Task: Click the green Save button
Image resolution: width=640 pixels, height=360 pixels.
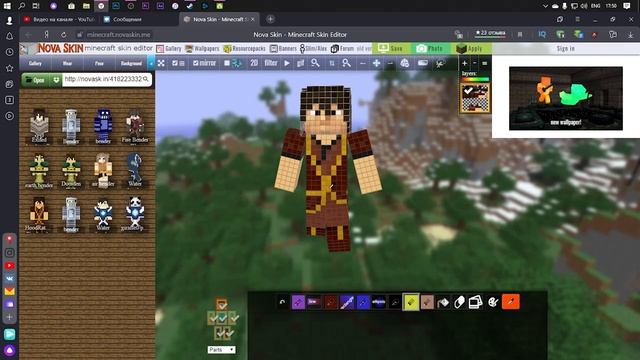Action: pyautogui.click(x=391, y=49)
